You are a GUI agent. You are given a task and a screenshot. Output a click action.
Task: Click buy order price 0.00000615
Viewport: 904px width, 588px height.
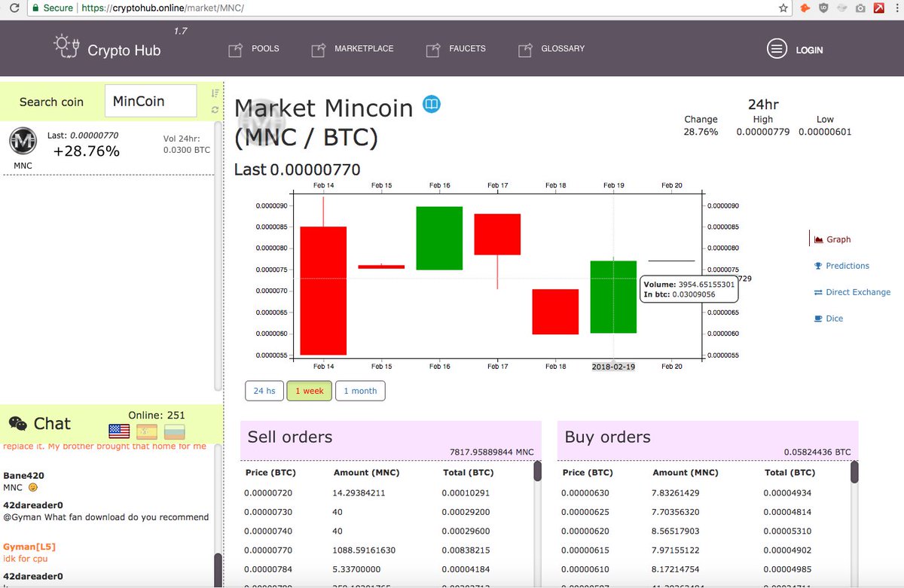pos(585,550)
